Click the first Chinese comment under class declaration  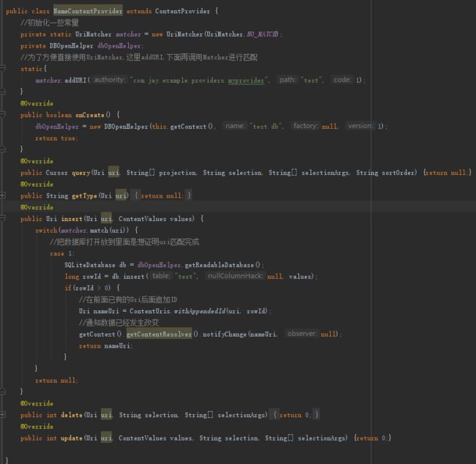(x=50, y=23)
